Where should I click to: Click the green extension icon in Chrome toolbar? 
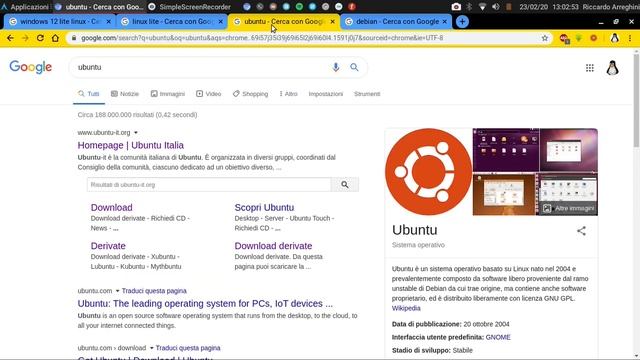coord(579,38)
